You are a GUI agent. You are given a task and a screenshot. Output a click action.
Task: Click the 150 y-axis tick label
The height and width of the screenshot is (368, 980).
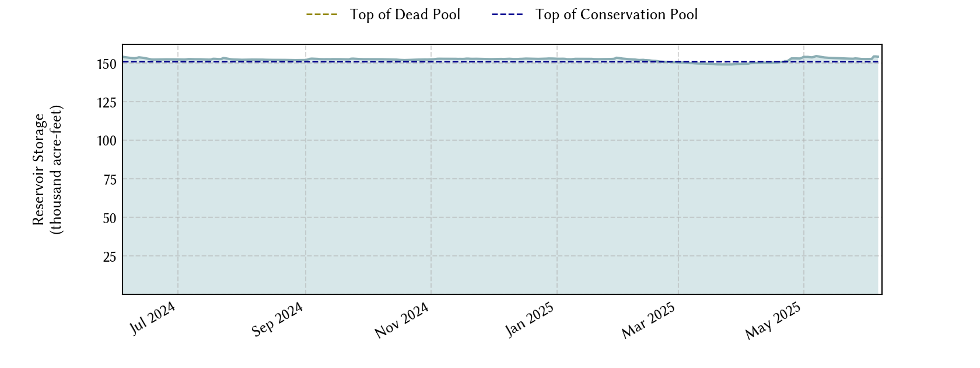point(107,64)
